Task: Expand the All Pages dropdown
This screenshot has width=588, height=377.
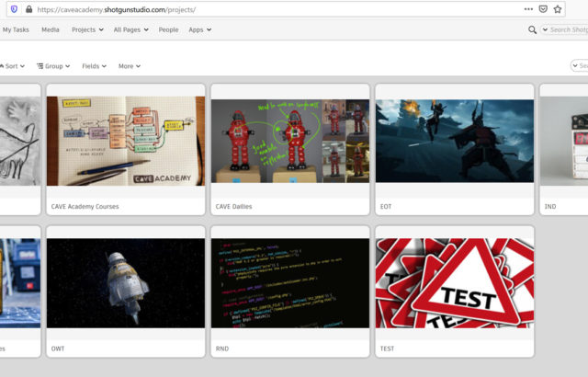Action: point(130,29)
